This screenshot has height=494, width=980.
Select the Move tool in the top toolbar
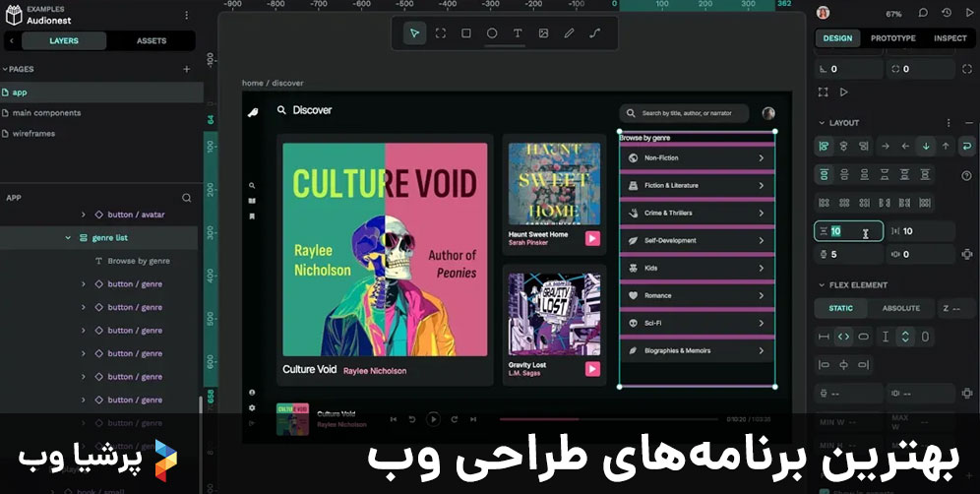pyautogui.click(x=414, y=33)
